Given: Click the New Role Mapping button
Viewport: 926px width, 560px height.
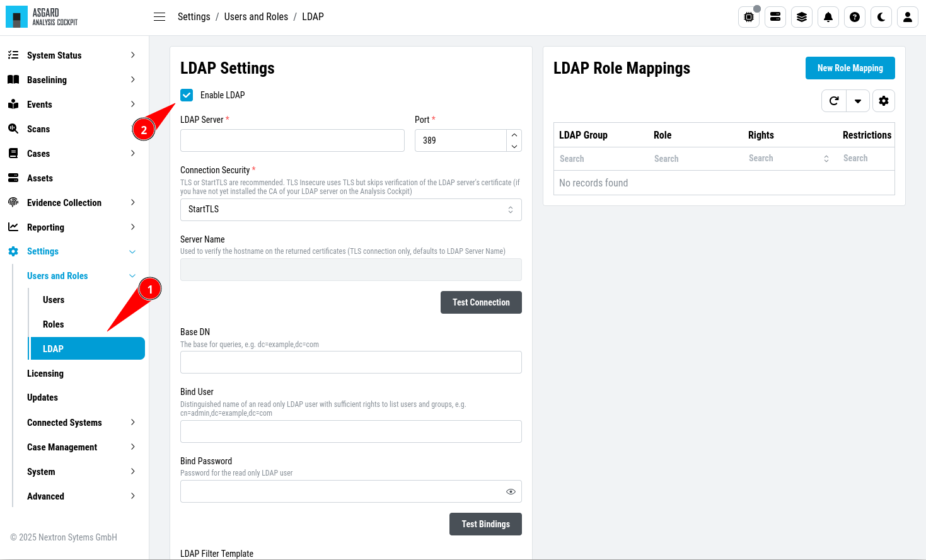Looking at the screenshot, I should pos(850,68).
